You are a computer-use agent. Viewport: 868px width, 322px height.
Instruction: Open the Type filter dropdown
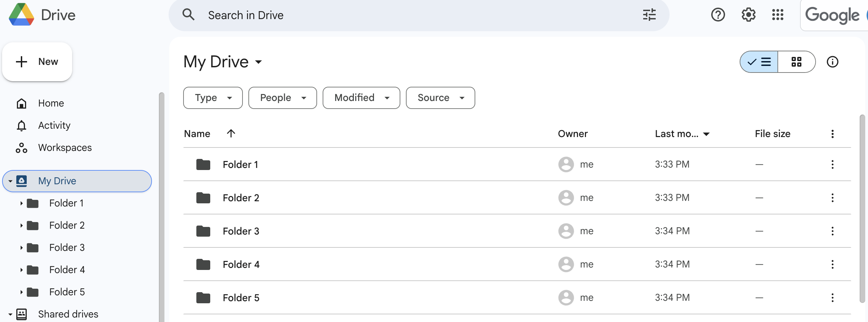pos(213,98)
